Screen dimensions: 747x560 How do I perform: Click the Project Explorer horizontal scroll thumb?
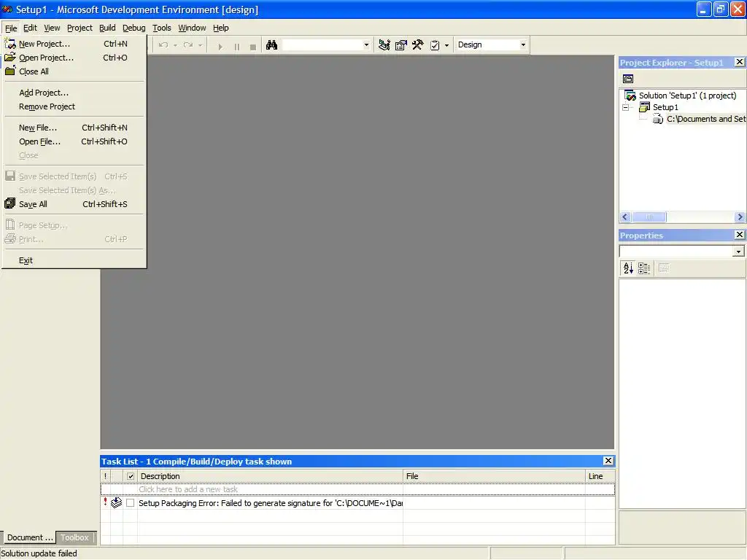pos(649,217)
